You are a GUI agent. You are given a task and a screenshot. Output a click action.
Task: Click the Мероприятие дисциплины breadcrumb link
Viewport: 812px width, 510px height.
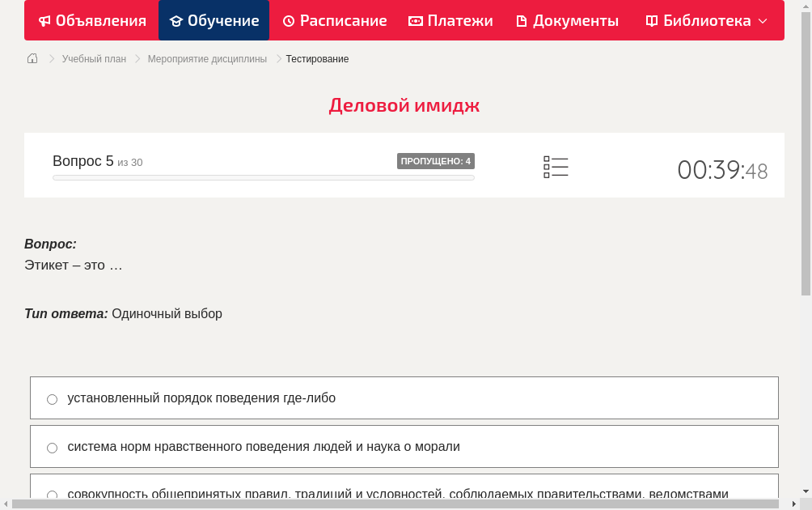[x=208, y=58]
